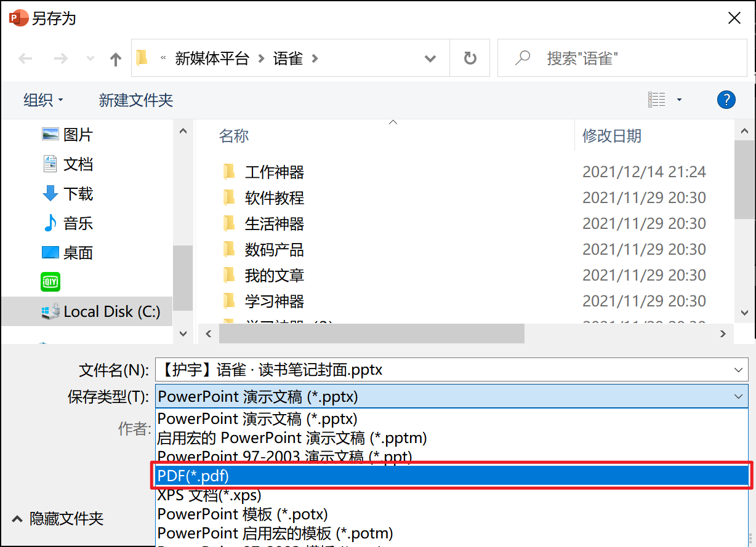Click the folder icon in address bar
The height and width of the screenshot is (547, 756).
142,58
